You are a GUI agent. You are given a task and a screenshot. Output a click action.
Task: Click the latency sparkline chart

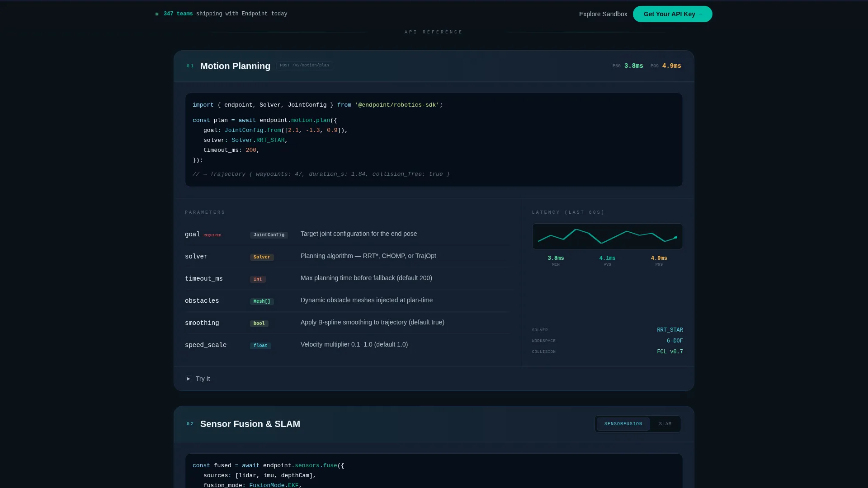coord(607,236)
